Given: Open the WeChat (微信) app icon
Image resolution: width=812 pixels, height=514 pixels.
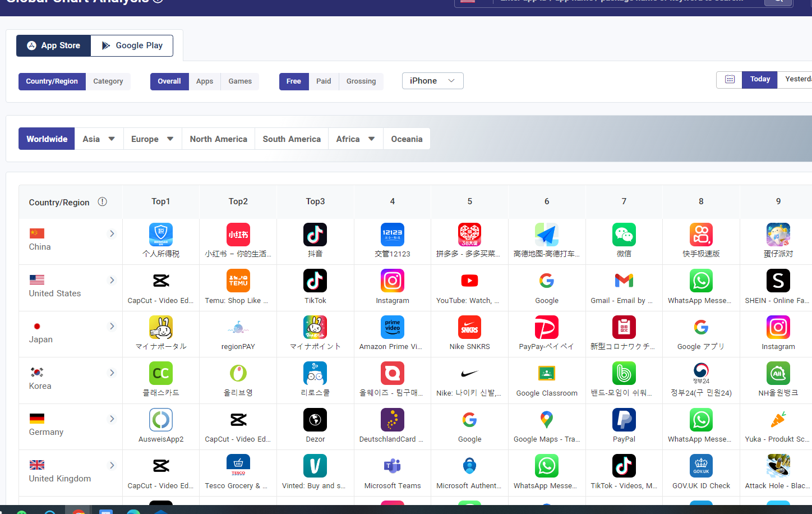Looking at the screenshot, I should pyautogui.click(x=624, y=235).
